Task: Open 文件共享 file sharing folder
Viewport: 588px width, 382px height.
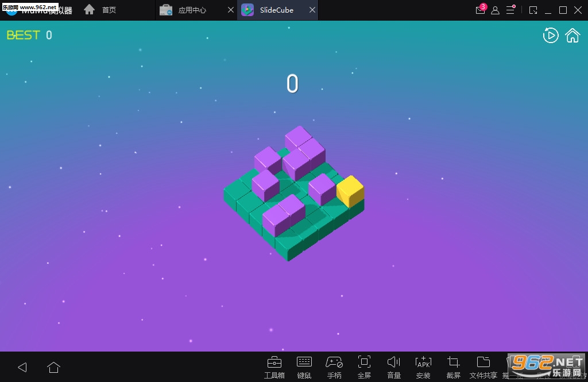Action: click(x=483, y=366)
